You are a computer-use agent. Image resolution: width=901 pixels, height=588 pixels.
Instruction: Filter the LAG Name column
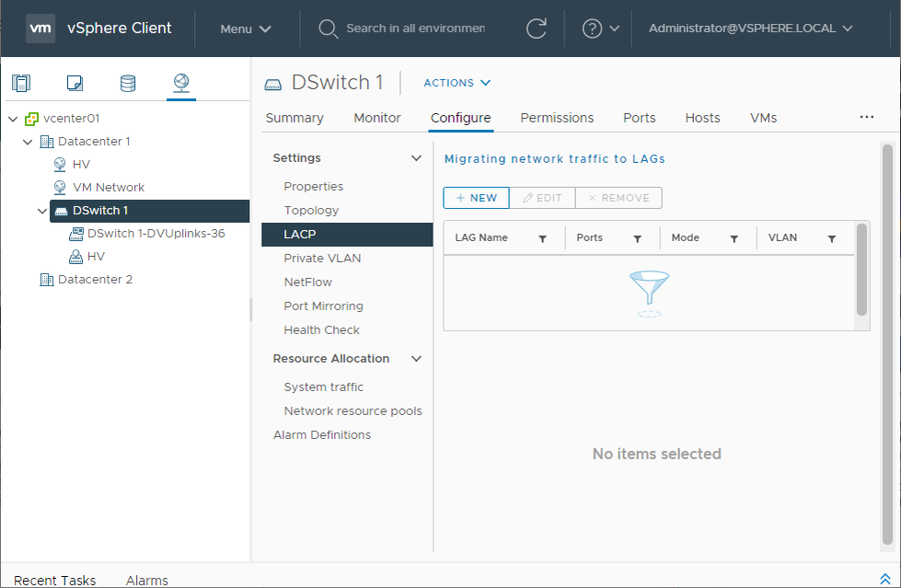click(542, 238)
